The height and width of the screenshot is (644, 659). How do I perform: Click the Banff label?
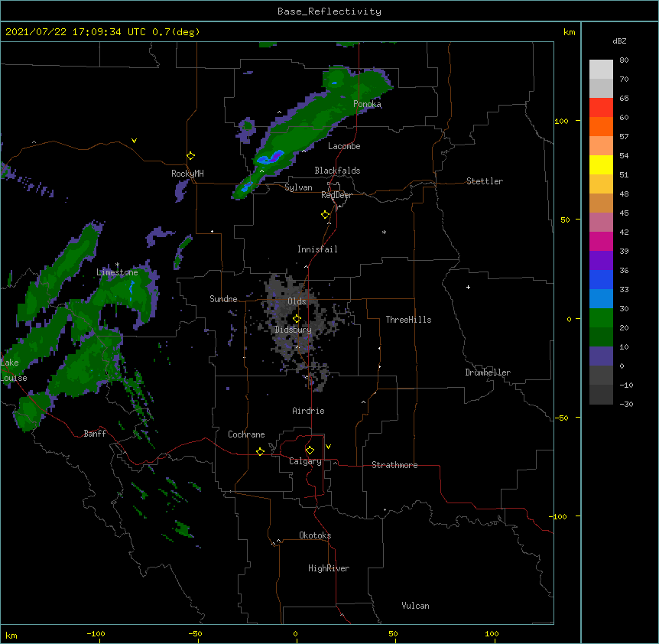(x=95, y=434)
